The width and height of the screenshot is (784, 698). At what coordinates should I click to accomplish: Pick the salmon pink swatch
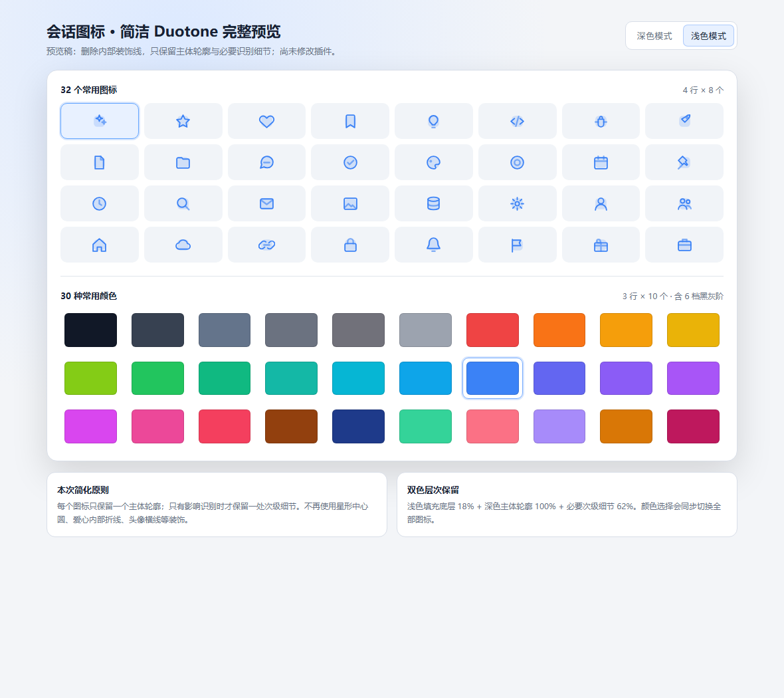pyautogui.click(x=492, y=426)
